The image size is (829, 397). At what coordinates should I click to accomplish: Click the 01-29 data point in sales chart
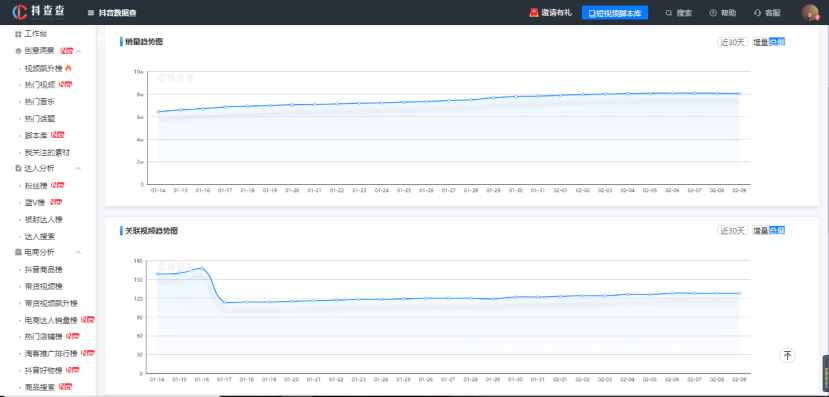pos(493,97)
